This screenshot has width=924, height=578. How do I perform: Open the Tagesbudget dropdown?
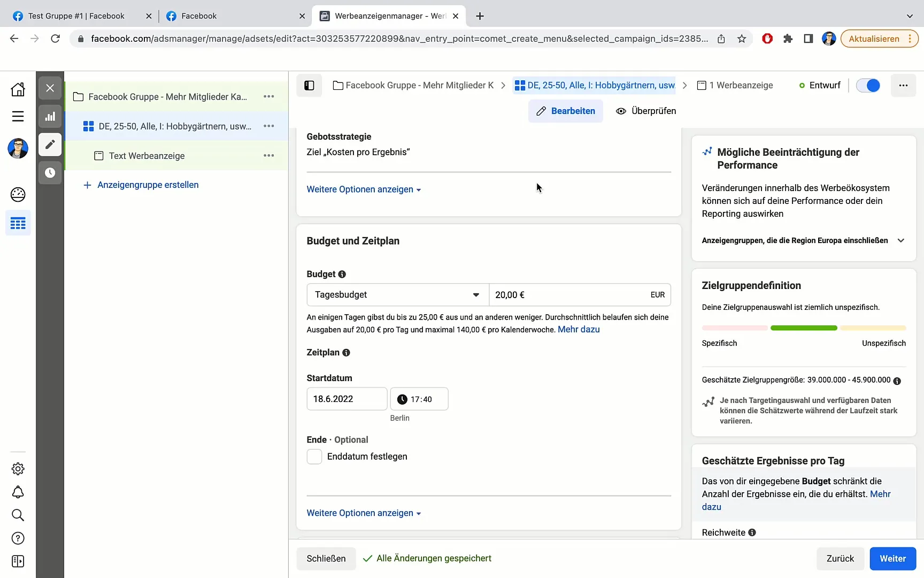(x=398, y=295)
